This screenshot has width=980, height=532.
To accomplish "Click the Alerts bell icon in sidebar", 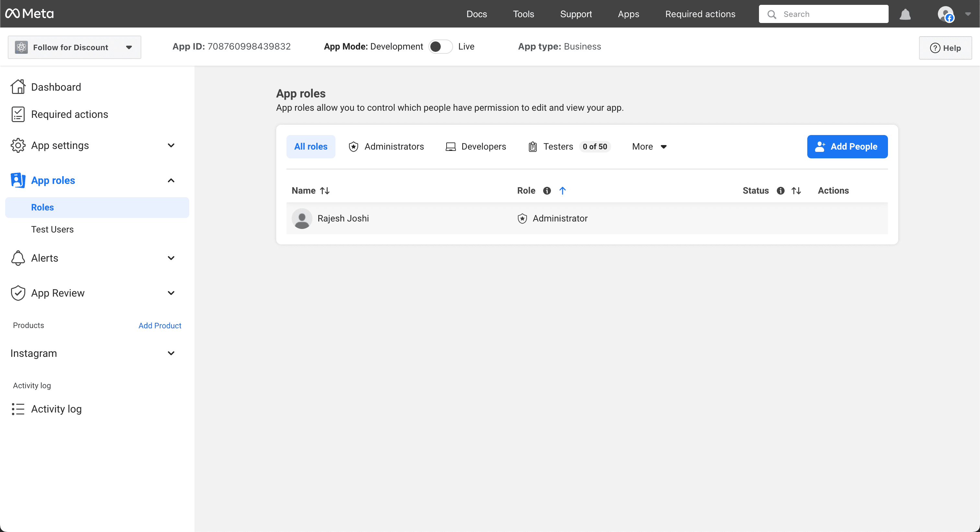I will (18, 258).
